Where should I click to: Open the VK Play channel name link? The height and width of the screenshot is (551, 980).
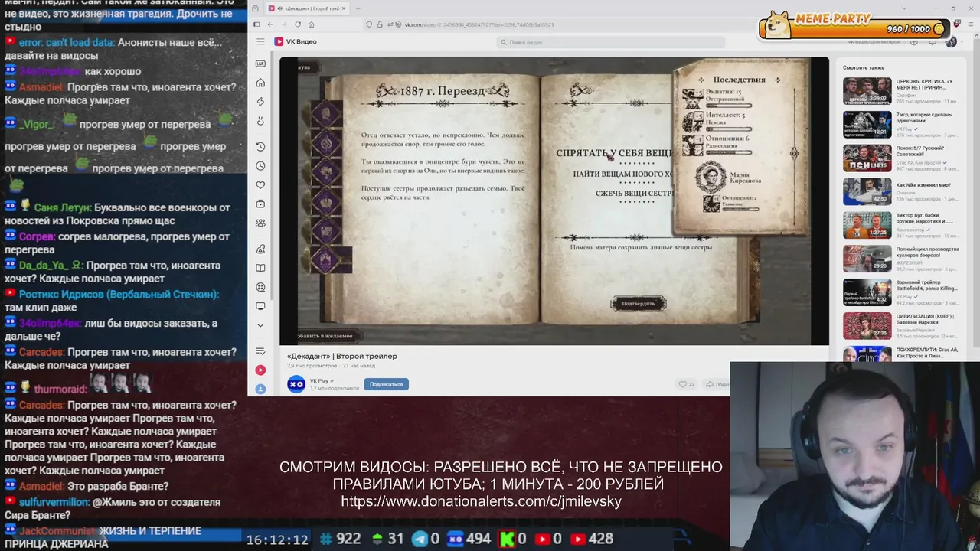click(319, 380)
